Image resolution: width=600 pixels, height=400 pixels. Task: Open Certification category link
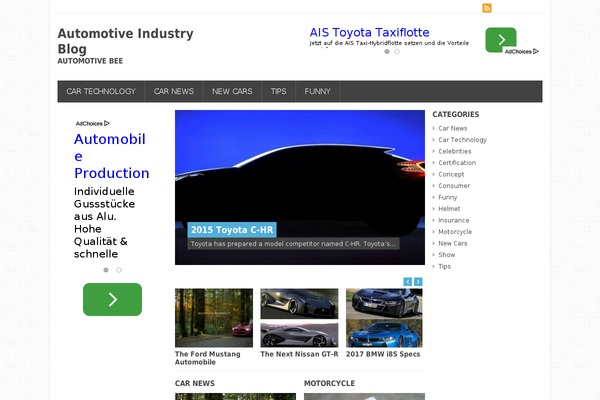(457, 163)
